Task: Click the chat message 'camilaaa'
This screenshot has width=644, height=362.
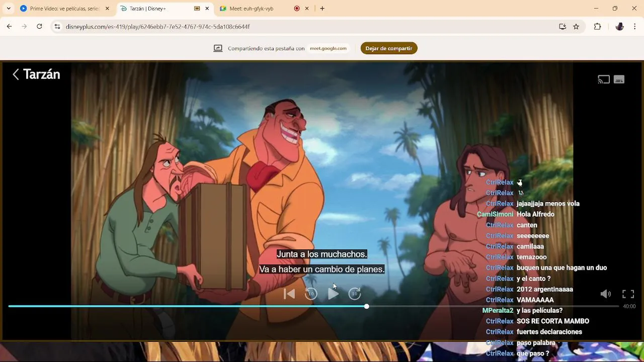Action: click(x=530, y=246)
